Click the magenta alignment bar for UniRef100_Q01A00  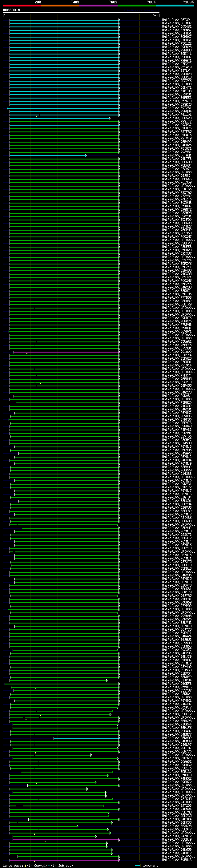[67, 352]
